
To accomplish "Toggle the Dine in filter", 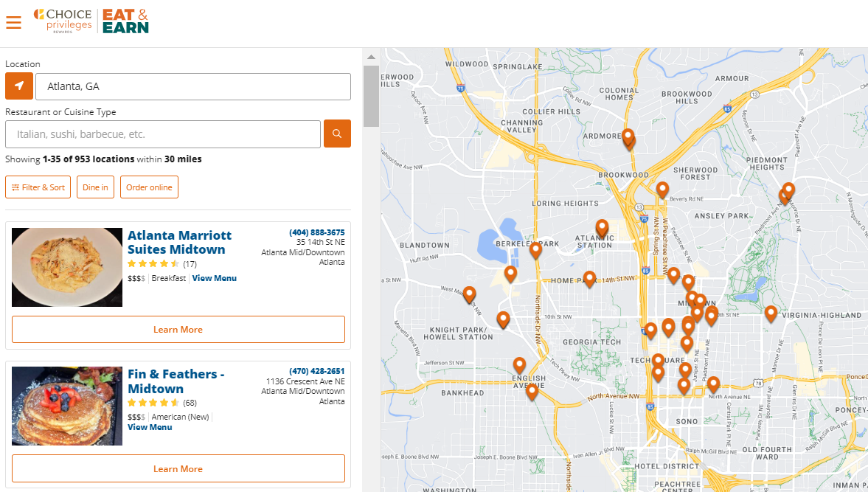I will (95, 187).
